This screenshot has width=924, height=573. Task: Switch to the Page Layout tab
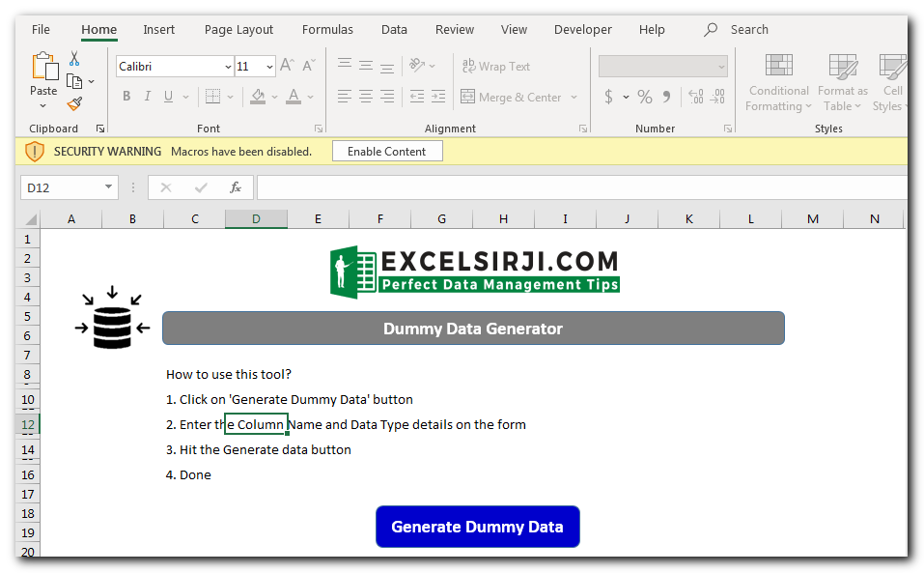[x=238, y=30]
